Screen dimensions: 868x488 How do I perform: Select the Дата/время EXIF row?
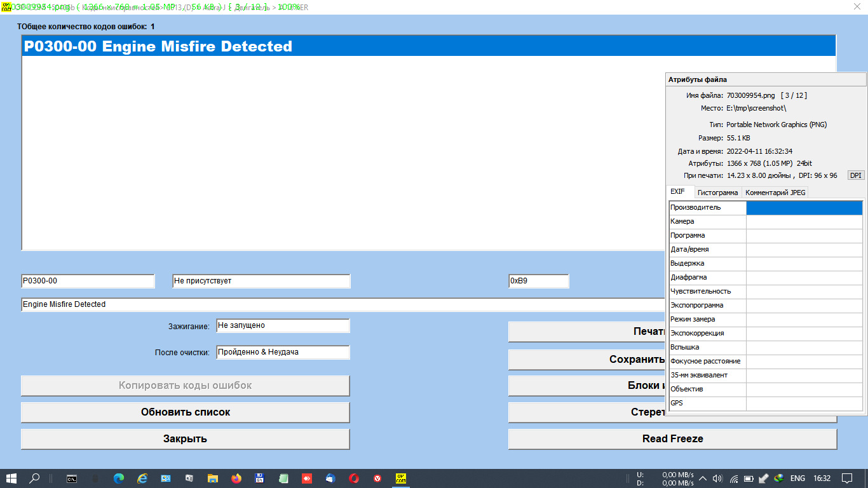click(x=766, y=250)
